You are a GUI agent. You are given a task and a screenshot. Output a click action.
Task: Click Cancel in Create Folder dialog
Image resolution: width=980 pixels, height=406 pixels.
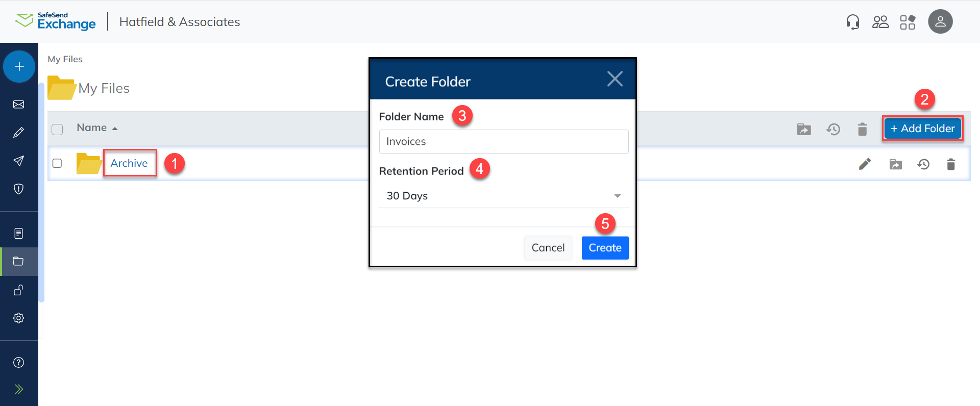coord(548,248)
